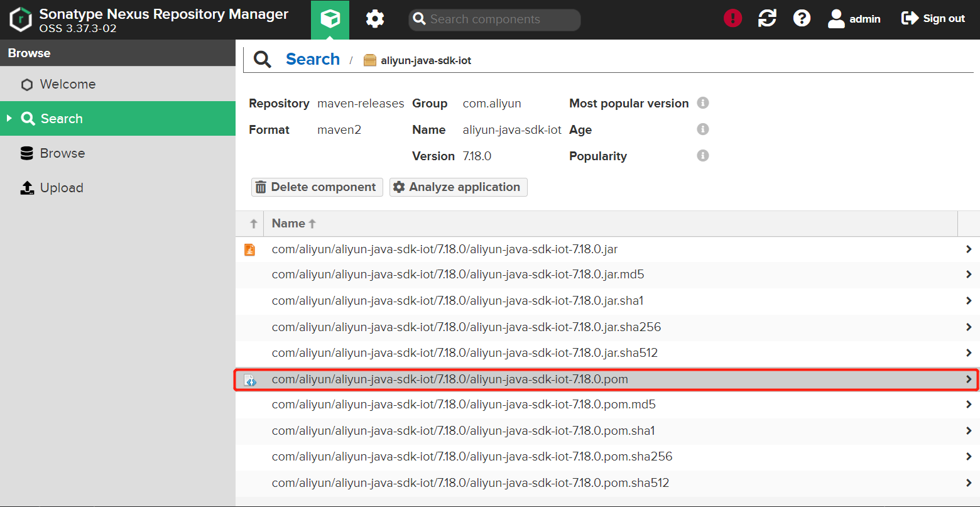Screen dimensions: 980x507
Task: Click chevron on the .jar row
Action: pyautogui.click(x=969, y=249)
